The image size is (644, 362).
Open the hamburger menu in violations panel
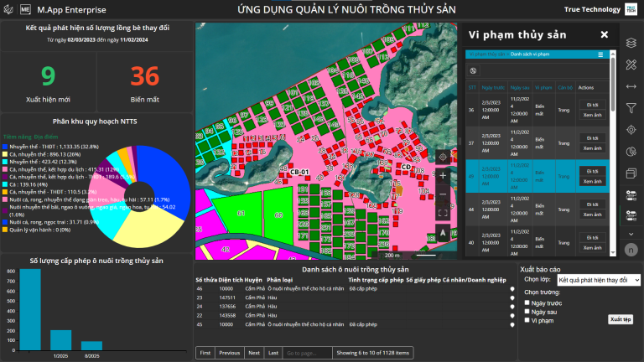(x=600, y=54)
